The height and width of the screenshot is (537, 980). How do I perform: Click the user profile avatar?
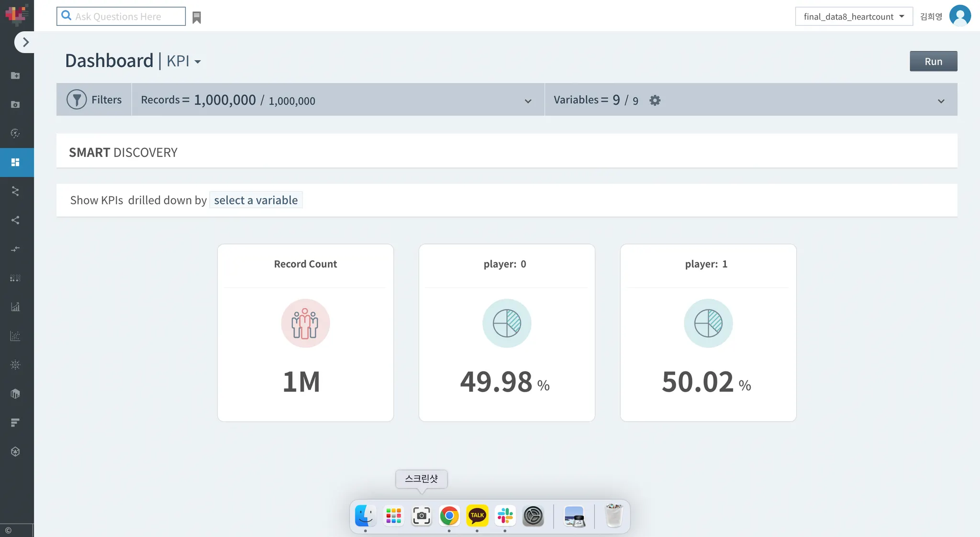[x=959, y=16]
